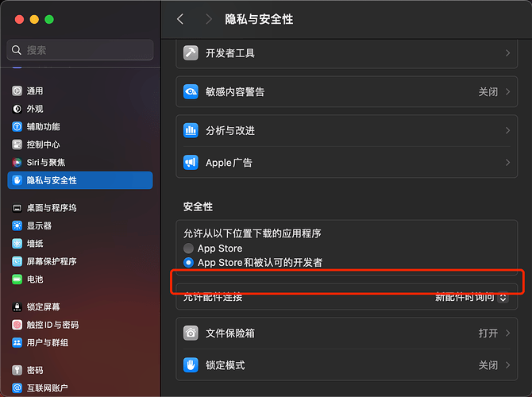Click the FileVault (文件保险箱) icon
532x397 pixels.
[x=191, y=333]
